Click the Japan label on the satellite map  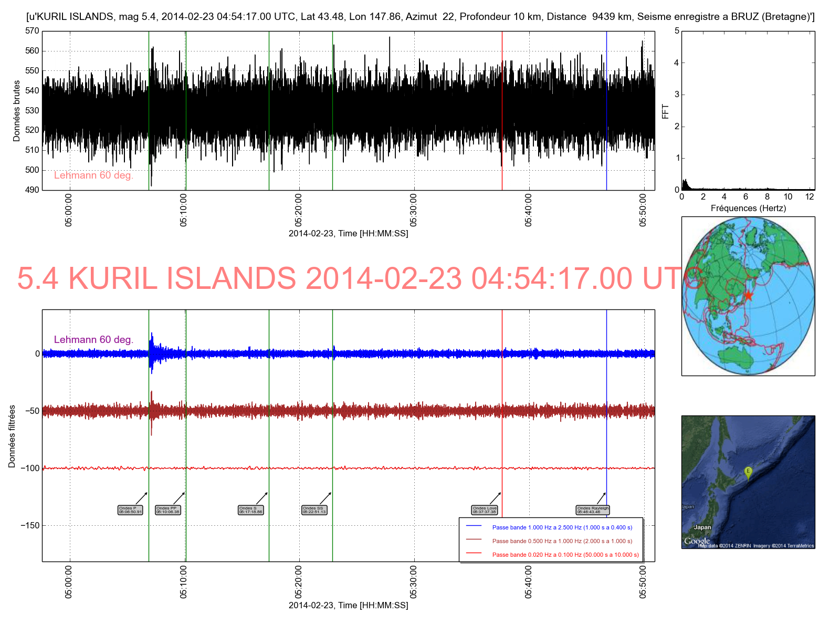702,527
